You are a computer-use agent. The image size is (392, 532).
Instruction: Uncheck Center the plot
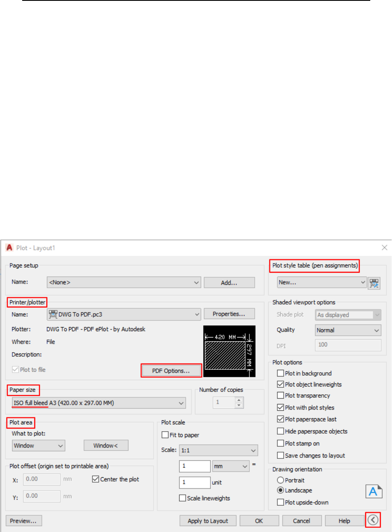tap(115, 479)
